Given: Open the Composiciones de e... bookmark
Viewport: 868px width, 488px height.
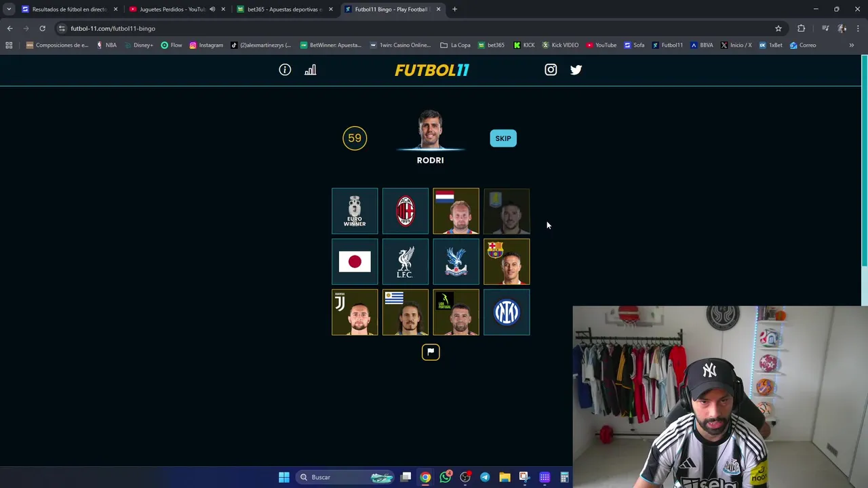Looking at the screenshot, I should [57, 45].
